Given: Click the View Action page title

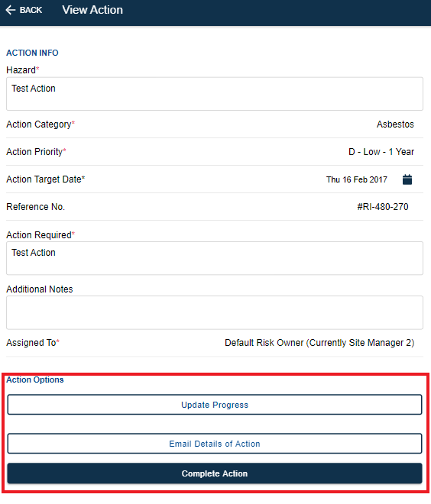Looking at the screenshot, I should click(x=92, y=10).
